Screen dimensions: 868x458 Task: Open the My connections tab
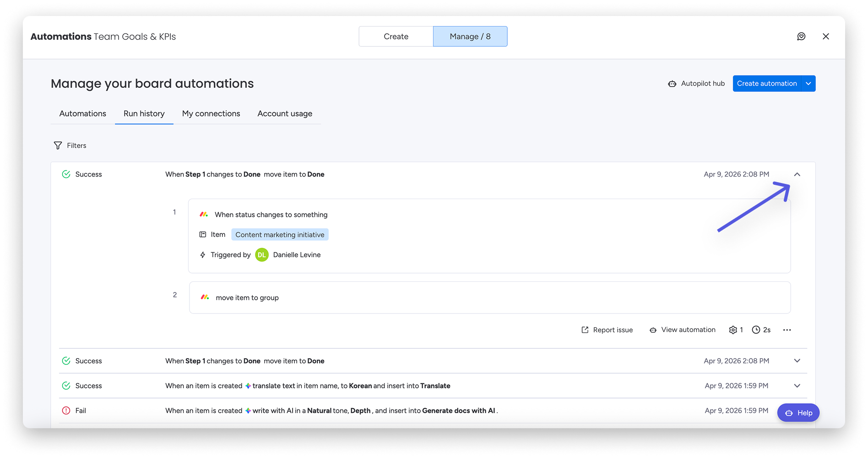[211, 113]
